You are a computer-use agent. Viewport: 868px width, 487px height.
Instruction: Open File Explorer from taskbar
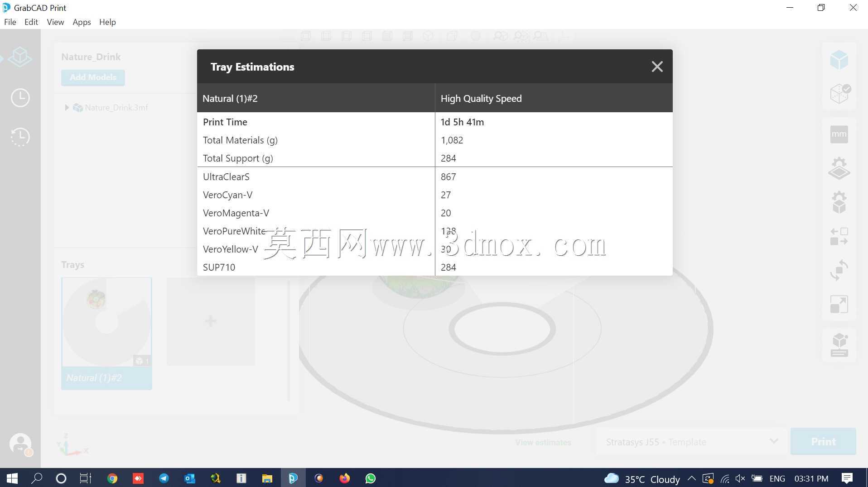pos(267,478)
